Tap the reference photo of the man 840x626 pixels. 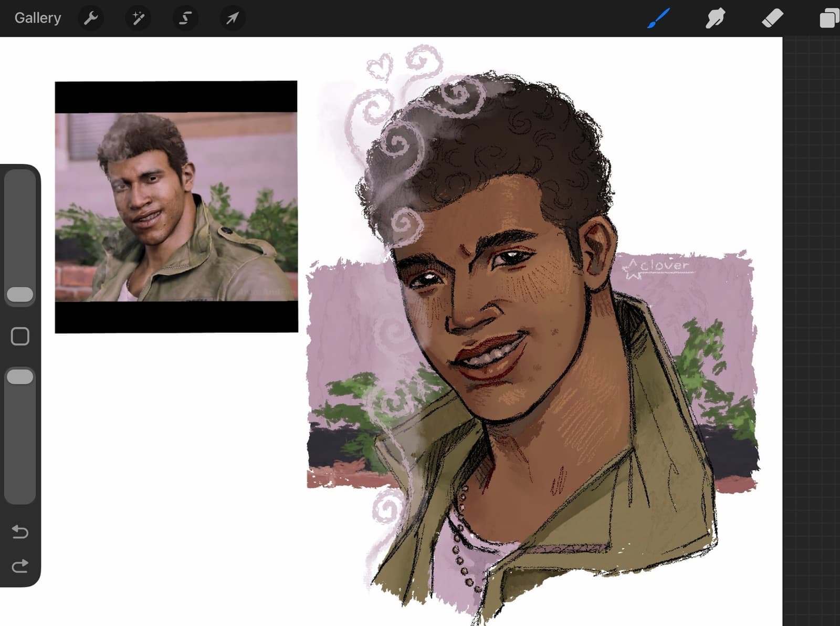pos(176,207)
